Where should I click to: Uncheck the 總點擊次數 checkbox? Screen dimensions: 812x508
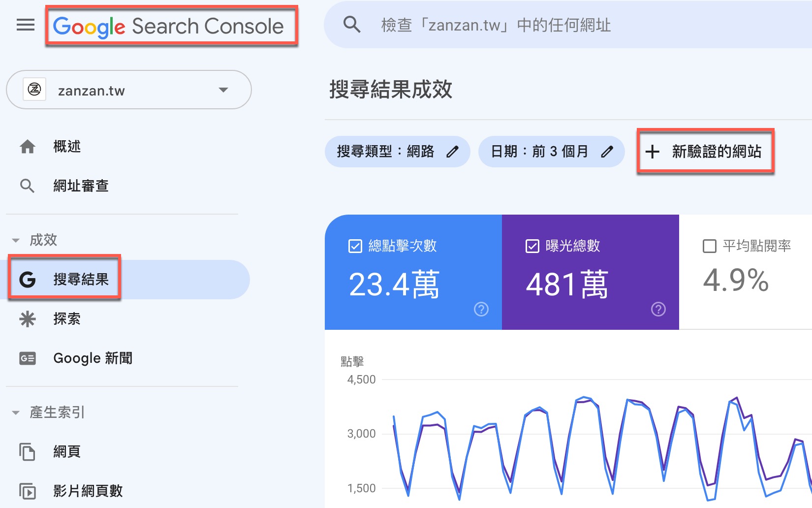[355, 246]
